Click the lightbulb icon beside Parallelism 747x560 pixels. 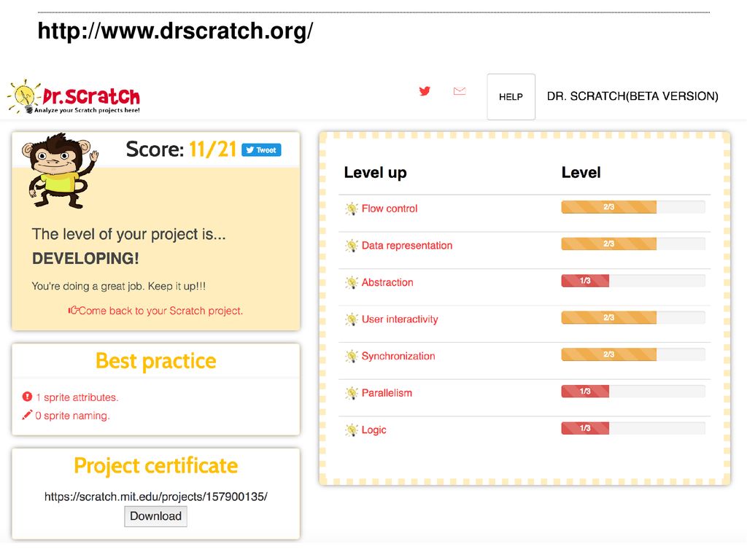point(352,393)
